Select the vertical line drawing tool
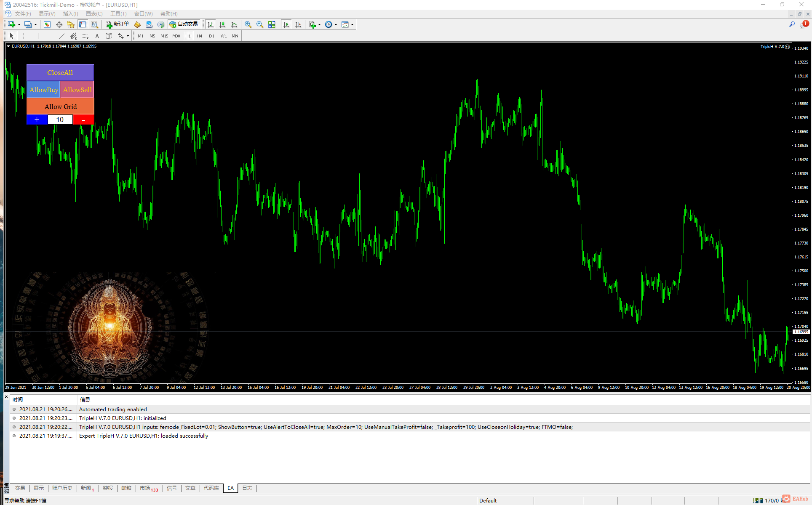Screen dimensions: 812x505 click(38, 36)
